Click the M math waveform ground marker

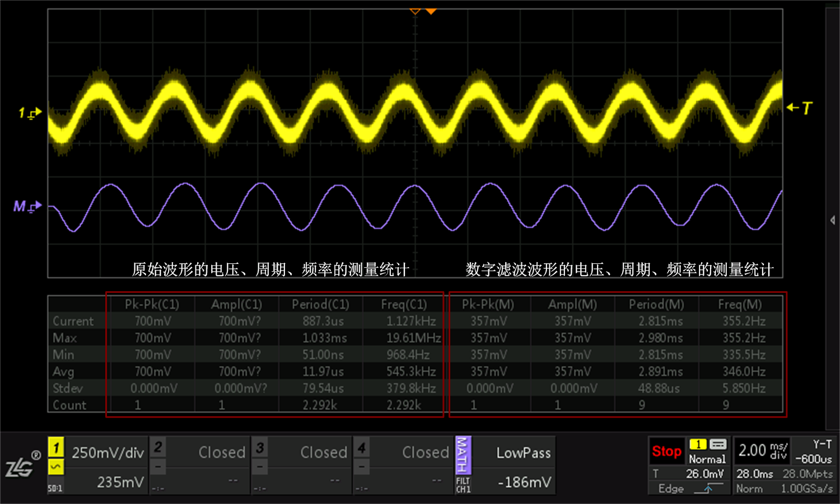coord(28,207)
